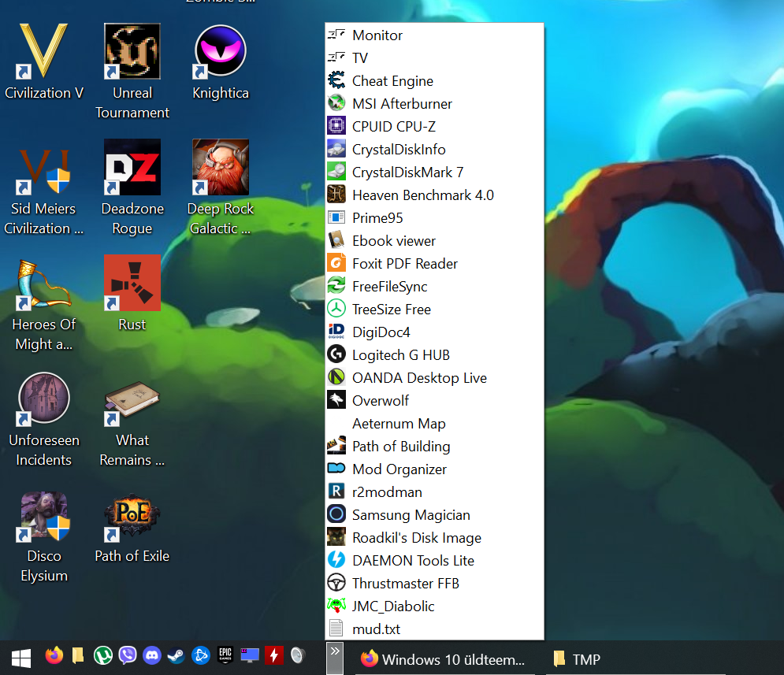Viewport: 784px width, 675px height.
Task: Launch uTorrent from the taskbar
Action: point(103,655)
